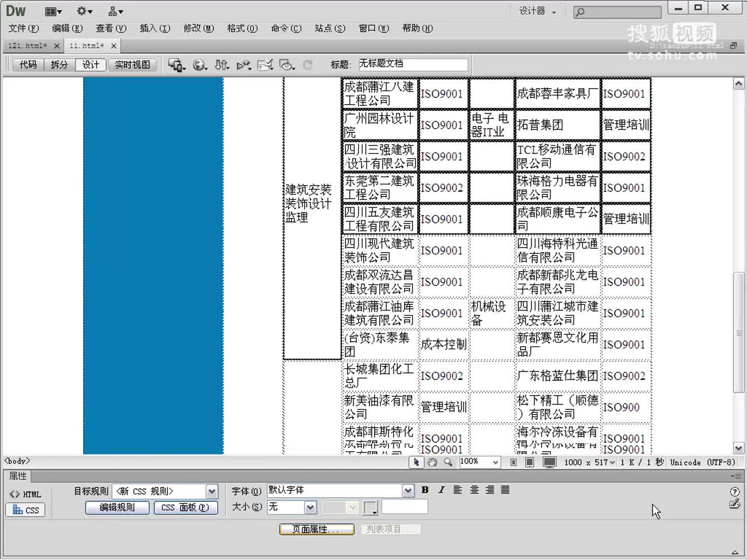Switch to Design view (设计)

pos(91,65)
